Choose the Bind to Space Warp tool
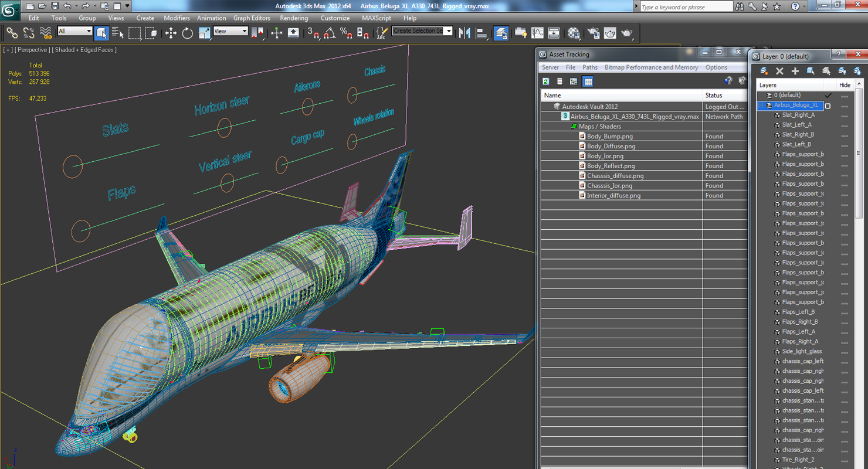868x469 pixels. click(45, 33)
